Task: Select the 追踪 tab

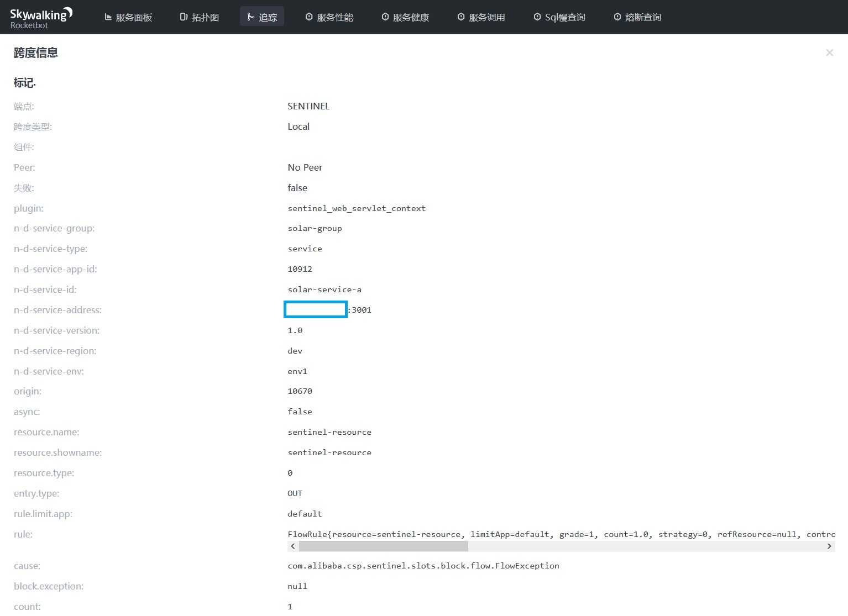Action: pos(262,17)
